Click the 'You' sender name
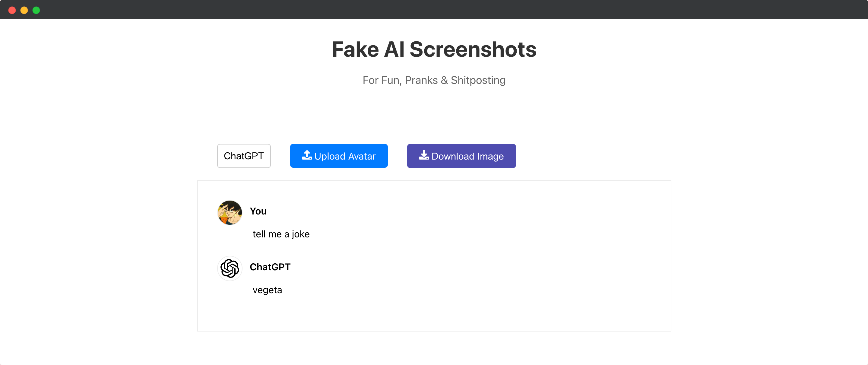The image size is (868, 365). (258, 211)
